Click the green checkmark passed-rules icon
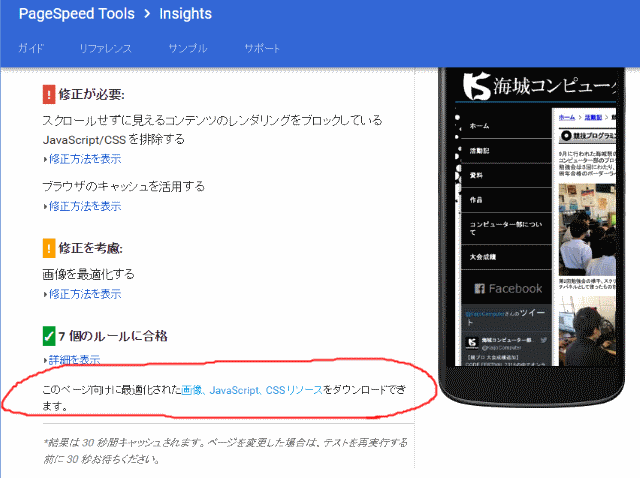The height and width of the screenshot is (478, 640). [49, 336]
